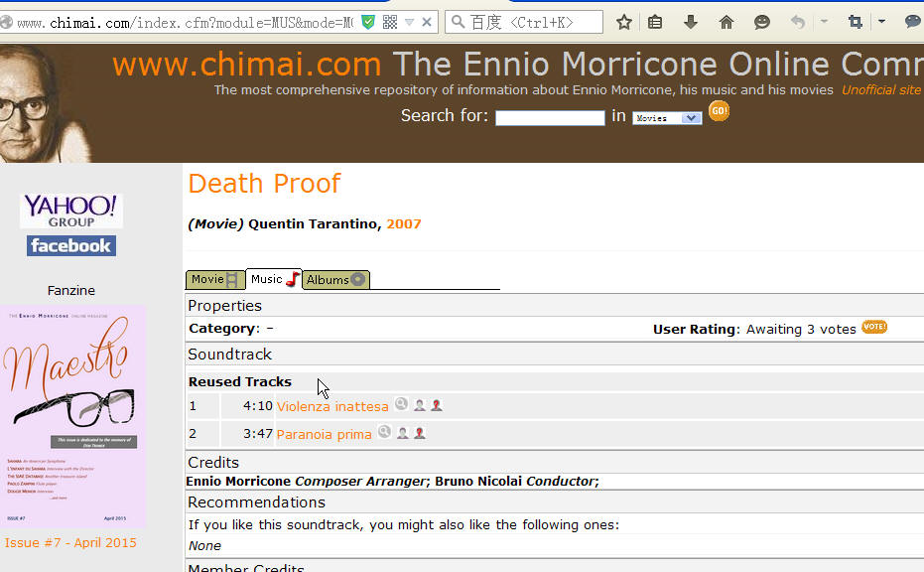Open the Maestro fanzine cover thumbnail
Viewport: 924px width, 572px height.
click(72, 416)
